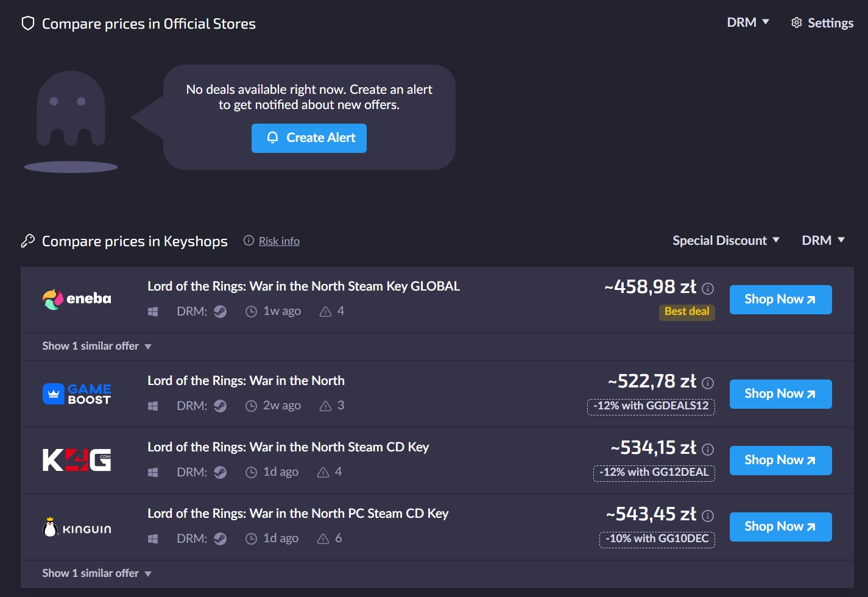Click the Windows platform icon in K4G row

153,473
